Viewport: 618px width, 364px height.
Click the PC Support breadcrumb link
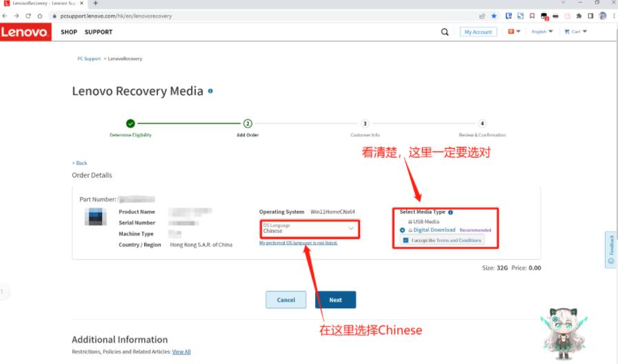click(x=89, y=59)
